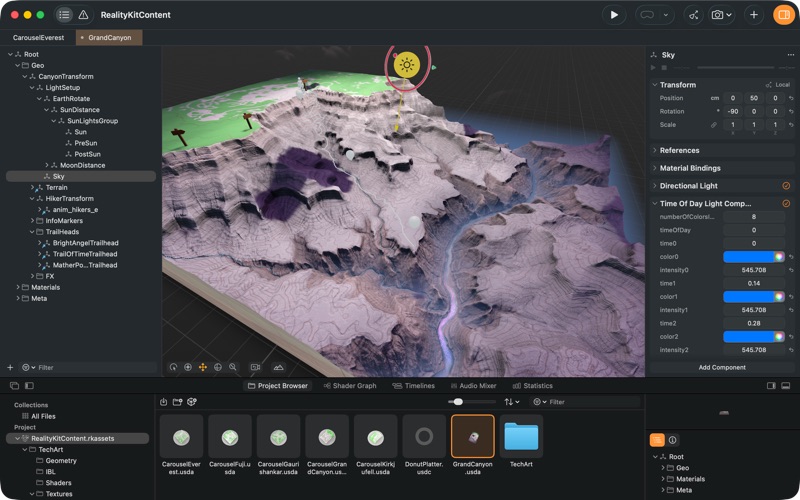This screenshot has height=500, width=800.
Task: Collapse the Geo folder
Action: [x=17, y=65]
